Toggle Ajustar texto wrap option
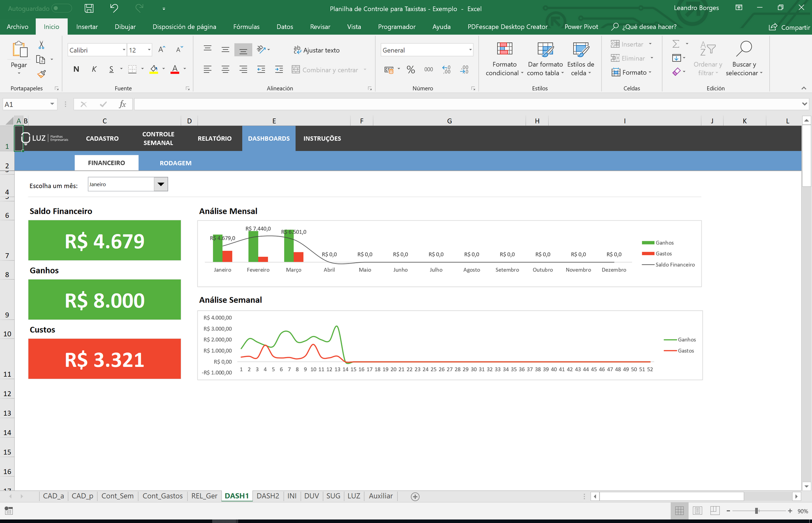Image resolution: width=812 pixels, height=523 pixels. point(316,50)
